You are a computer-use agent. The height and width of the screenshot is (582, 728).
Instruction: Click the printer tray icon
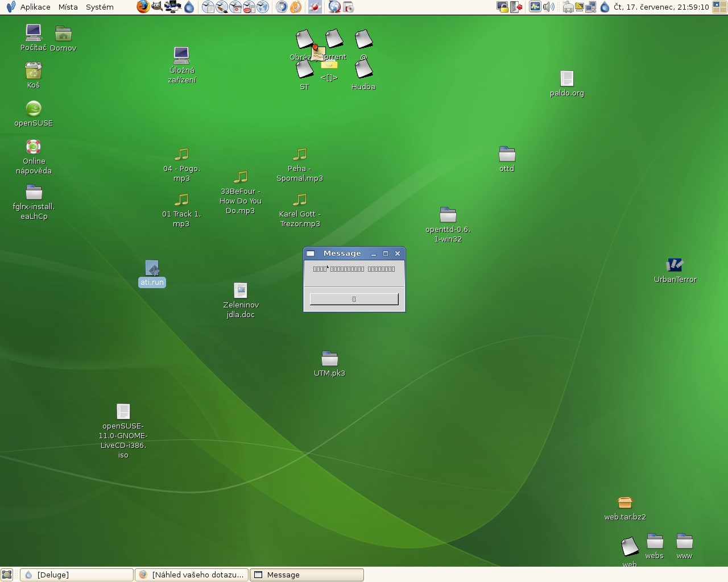click(568, 7)
